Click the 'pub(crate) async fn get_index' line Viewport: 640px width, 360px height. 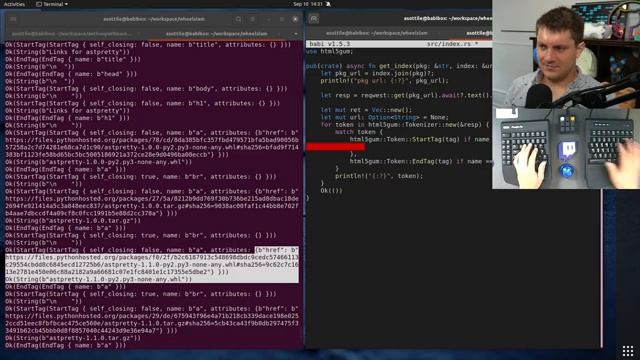click(x=399, y=66)
